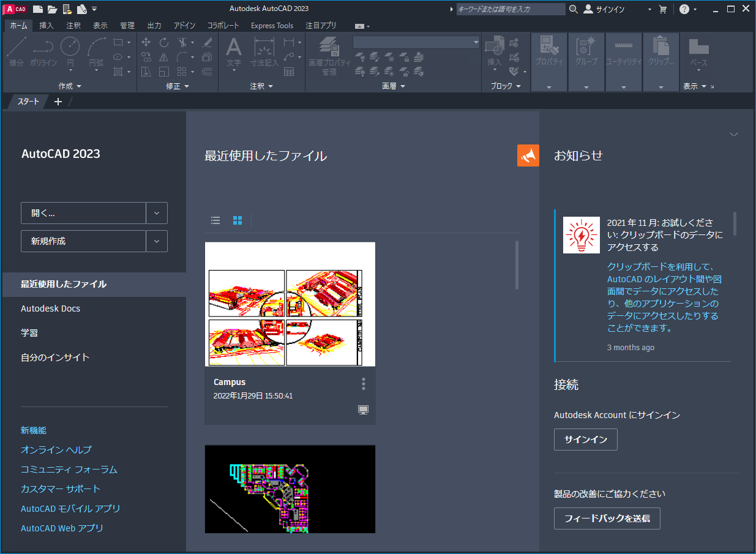This screenshot has height=554, width=756.
Task: Select the Hatch tool icon
Action: click(118, 72)
